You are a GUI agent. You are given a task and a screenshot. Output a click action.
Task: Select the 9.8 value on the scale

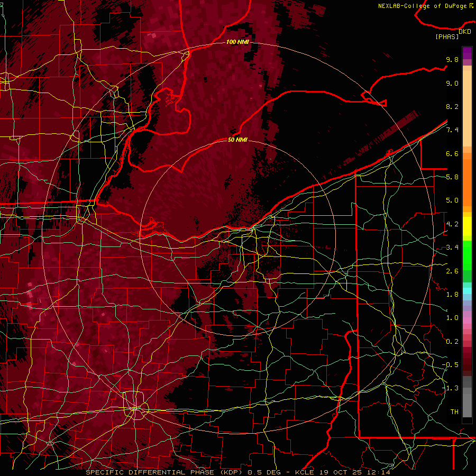coord(452,59)
